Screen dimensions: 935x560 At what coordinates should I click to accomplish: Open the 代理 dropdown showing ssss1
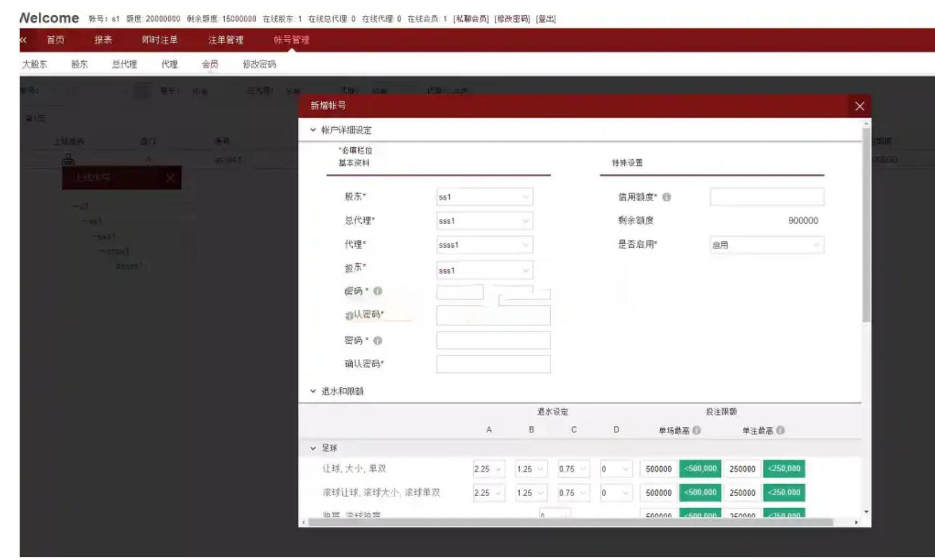tap(484, 245)
